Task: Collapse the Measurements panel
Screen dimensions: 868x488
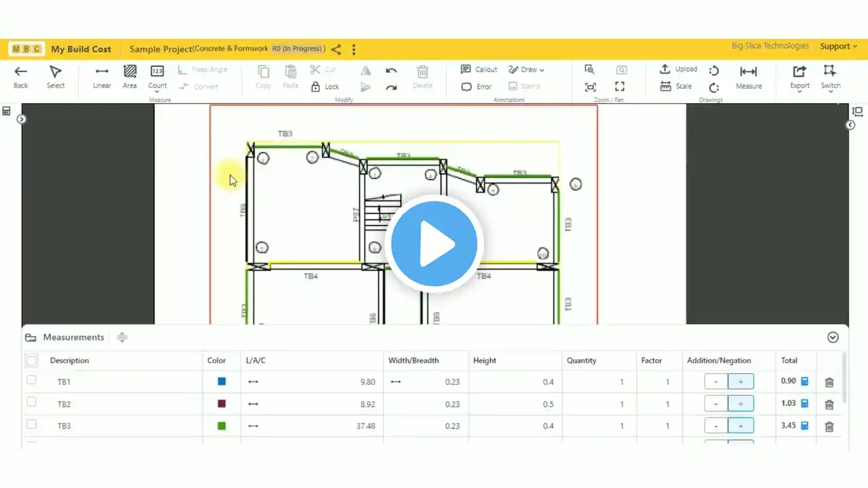Action: coord(833,338)
